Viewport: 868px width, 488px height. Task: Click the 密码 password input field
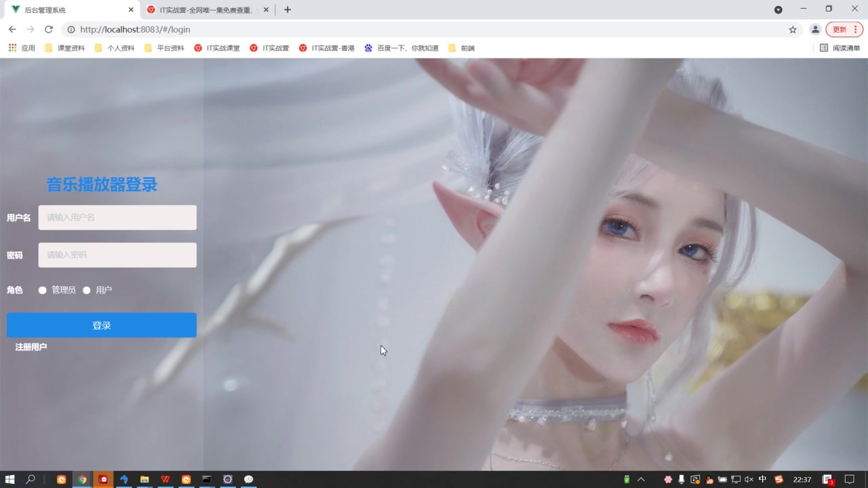117,255
